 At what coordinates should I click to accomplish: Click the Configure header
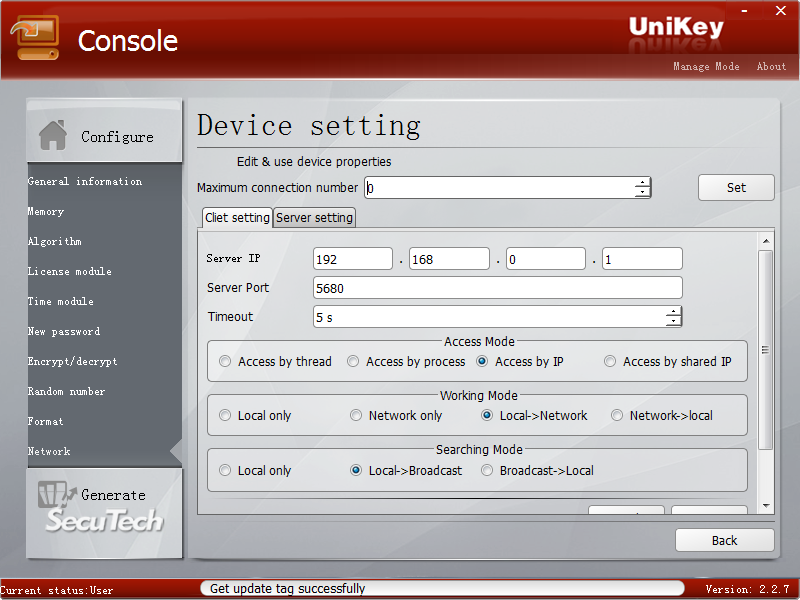tap(104, 132)
